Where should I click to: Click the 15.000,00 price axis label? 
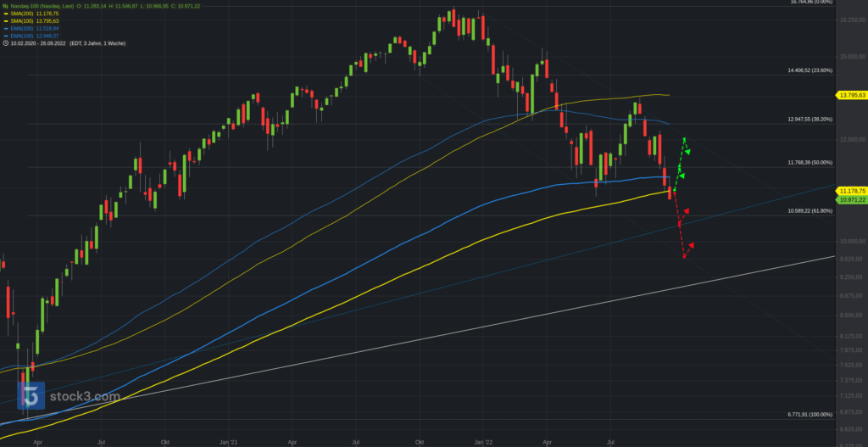point(853,57)
